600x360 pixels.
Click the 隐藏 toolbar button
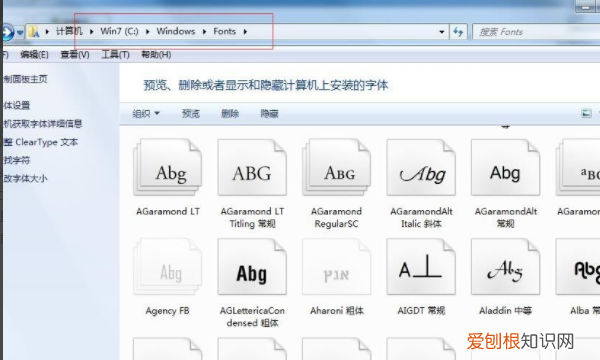(x=269, y=114)
